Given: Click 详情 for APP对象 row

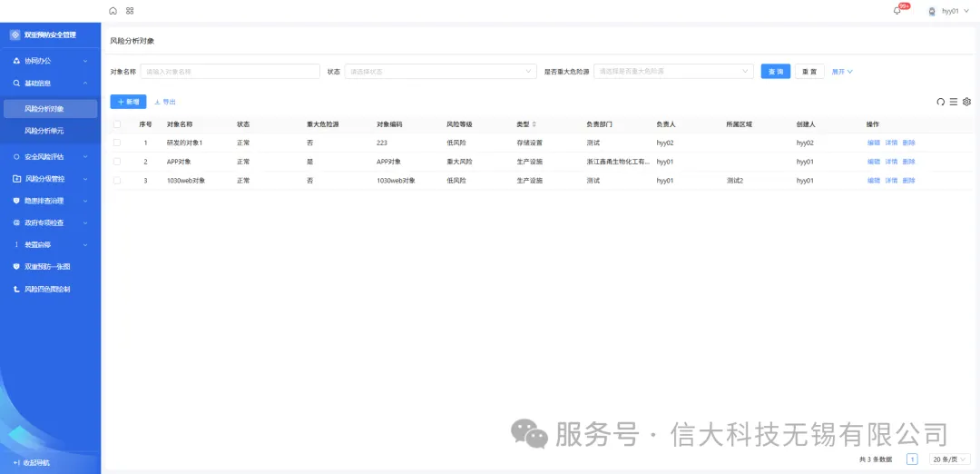Looking at the screenshot, I should [891, 162].
